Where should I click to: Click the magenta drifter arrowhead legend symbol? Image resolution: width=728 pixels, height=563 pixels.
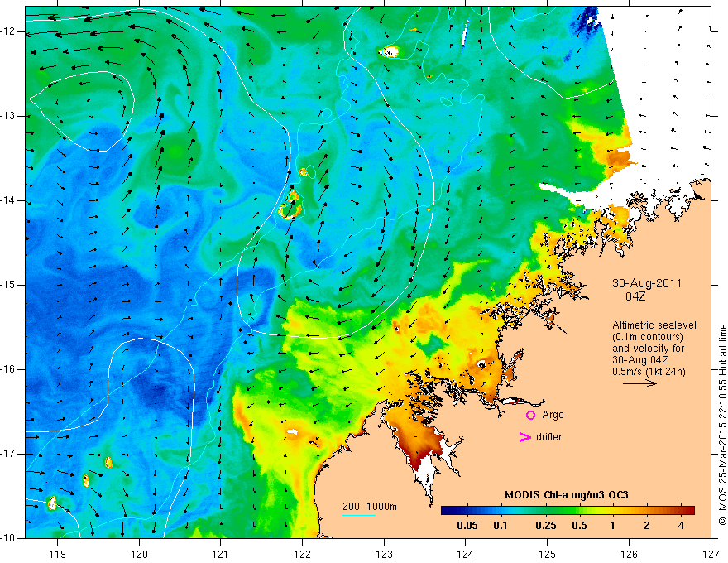click(x=524, y=437)
